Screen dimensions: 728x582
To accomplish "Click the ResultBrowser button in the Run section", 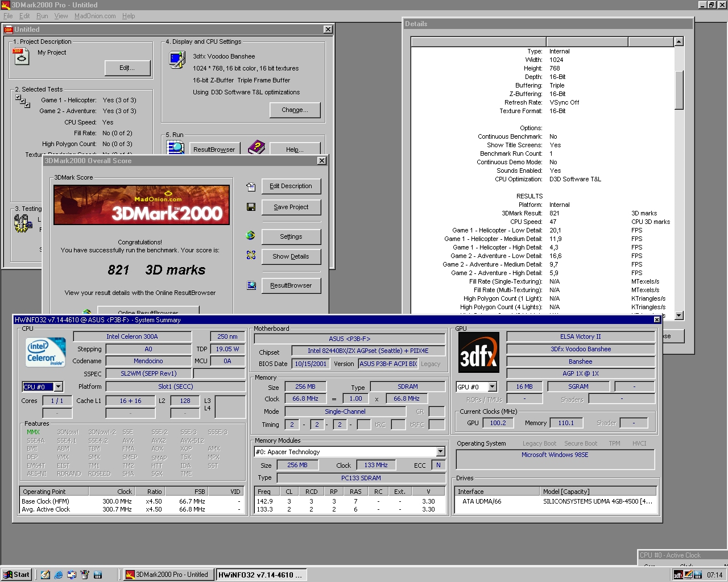I will point(214,149).
